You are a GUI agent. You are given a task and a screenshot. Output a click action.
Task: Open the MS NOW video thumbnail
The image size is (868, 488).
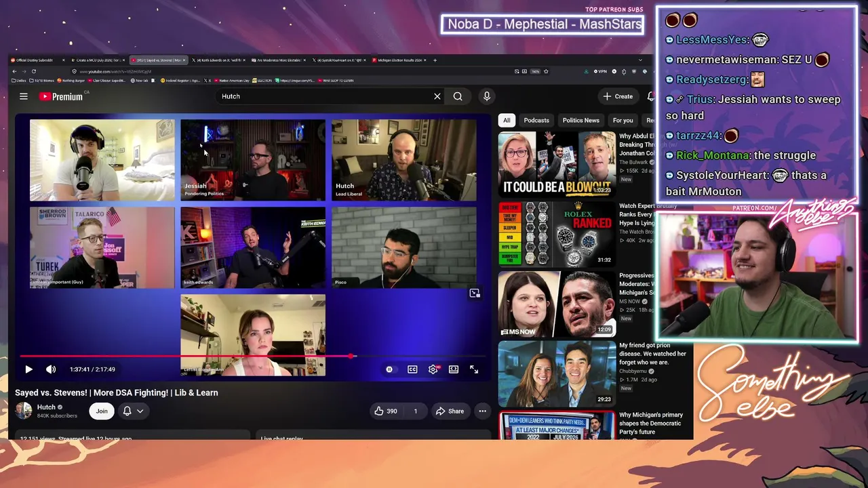(x=557, y=304)
